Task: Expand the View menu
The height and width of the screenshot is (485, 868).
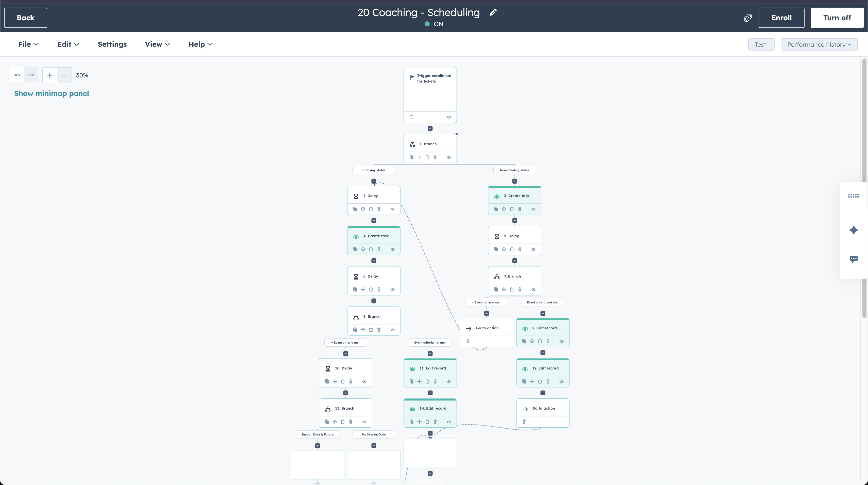Action: (x=157, y=44)
